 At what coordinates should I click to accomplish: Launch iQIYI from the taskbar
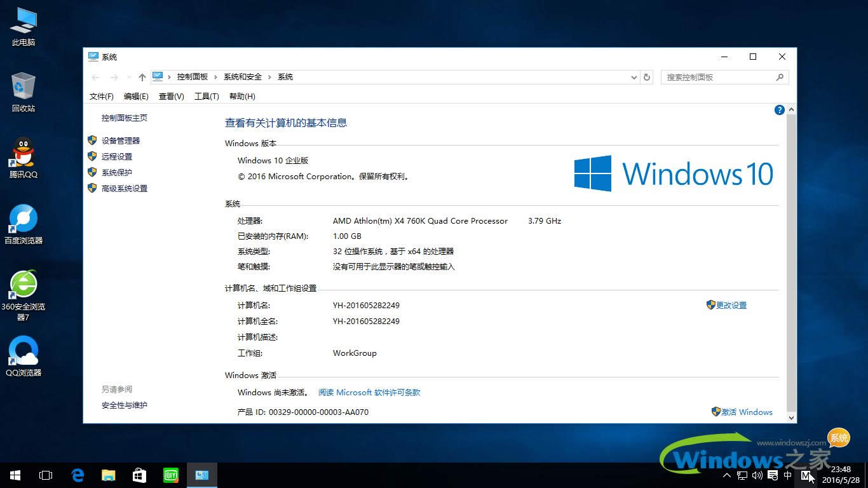coord(170,475)
